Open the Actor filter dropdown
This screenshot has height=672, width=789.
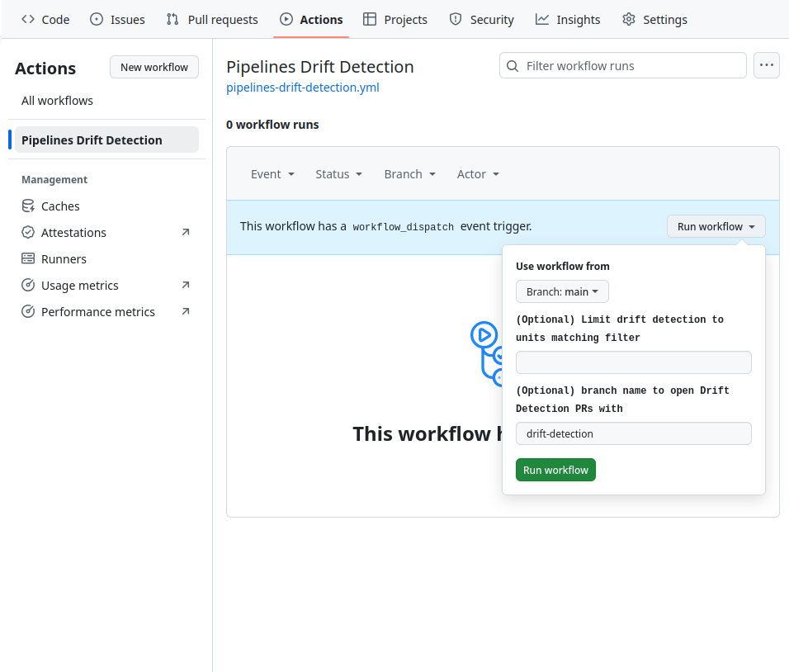coord(478,174)
